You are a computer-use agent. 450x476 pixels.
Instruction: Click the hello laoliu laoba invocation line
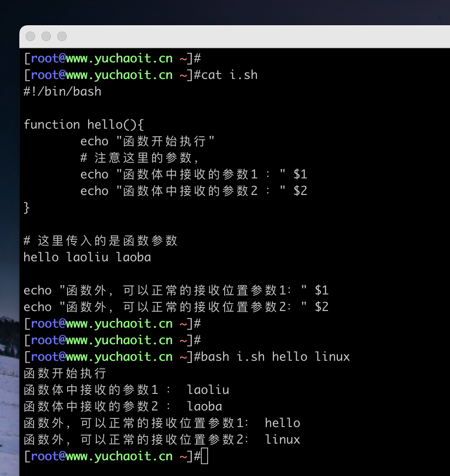tap(87, 257)
